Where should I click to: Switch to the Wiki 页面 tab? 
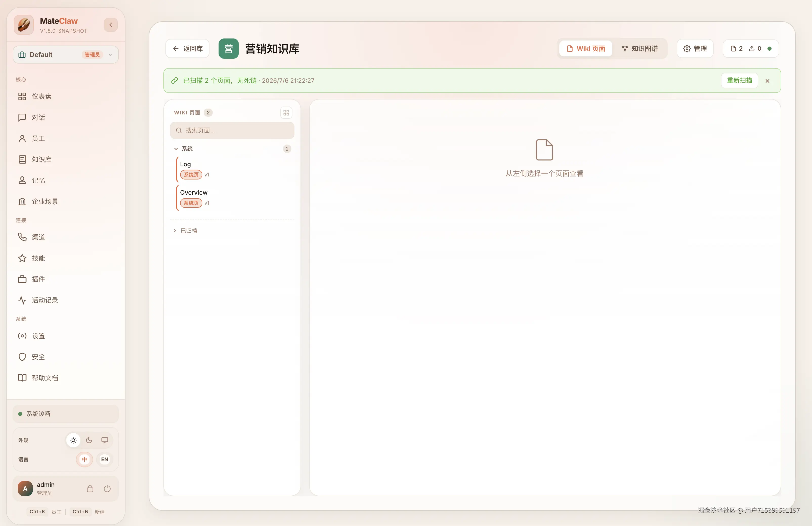click(586, 48)
